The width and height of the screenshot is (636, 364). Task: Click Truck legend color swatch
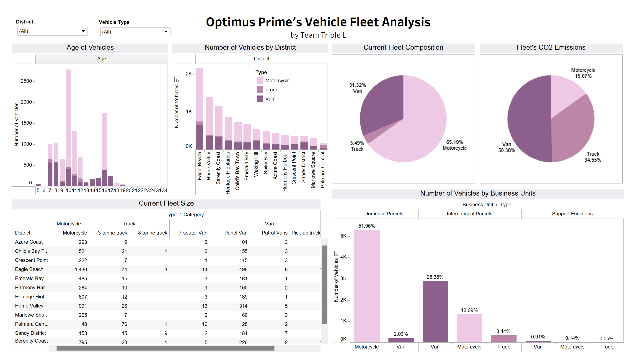coord(260,90)
